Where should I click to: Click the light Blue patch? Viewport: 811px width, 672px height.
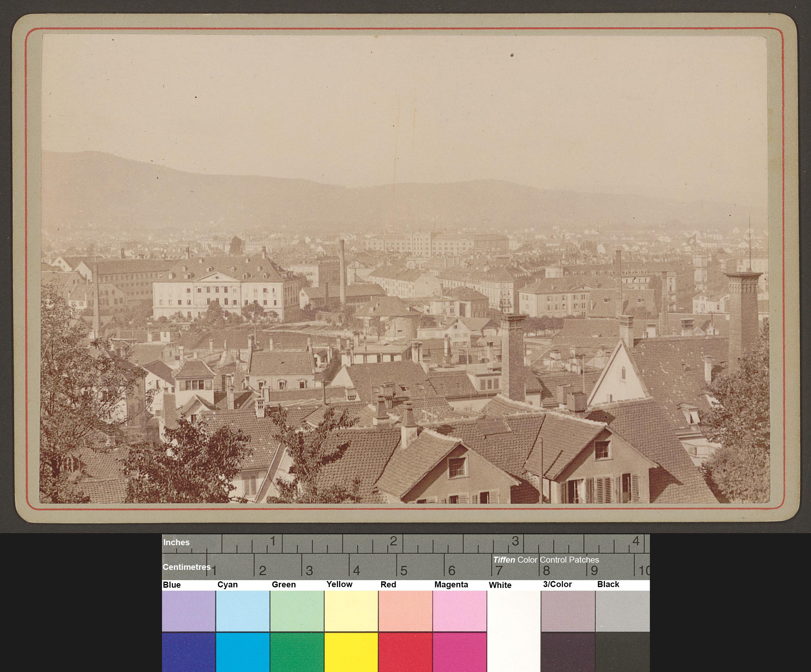(x=189, y=611)
